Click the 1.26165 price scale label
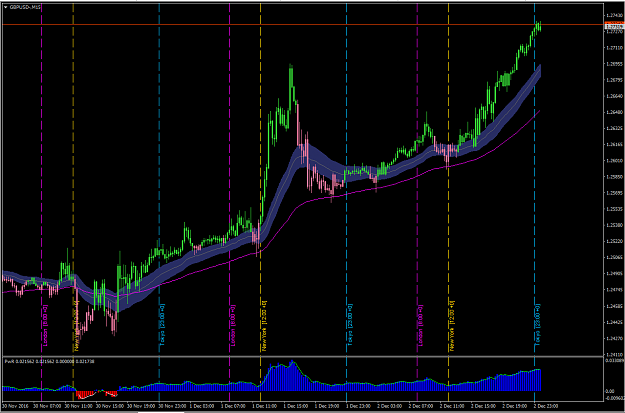Screen dimensions: 625x413 pyautogui.click(x=614, y=144)
